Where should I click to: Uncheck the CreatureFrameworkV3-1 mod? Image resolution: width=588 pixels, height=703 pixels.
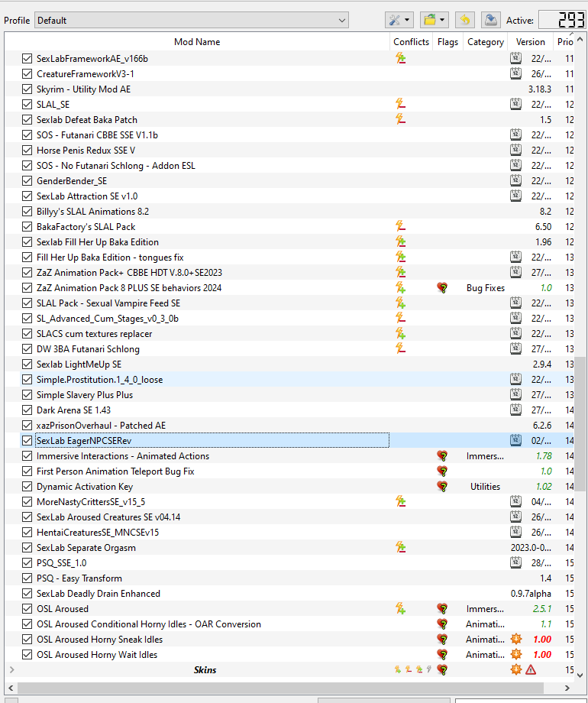point(27,73)
